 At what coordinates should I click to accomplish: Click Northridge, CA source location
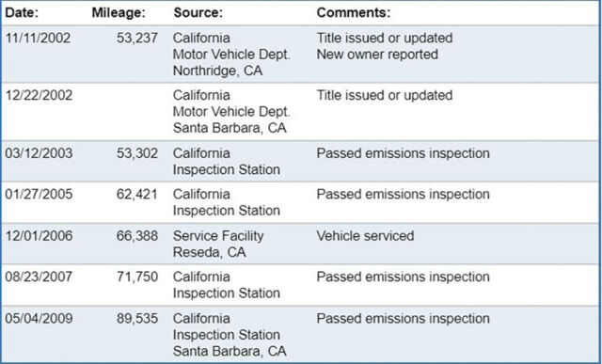(x=217, y=71)
